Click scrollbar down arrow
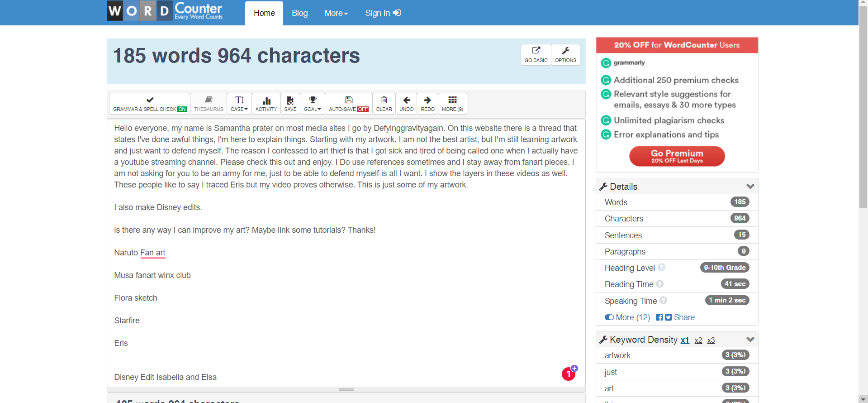Viewport: 868px width, 403px height. pos(863,399)
